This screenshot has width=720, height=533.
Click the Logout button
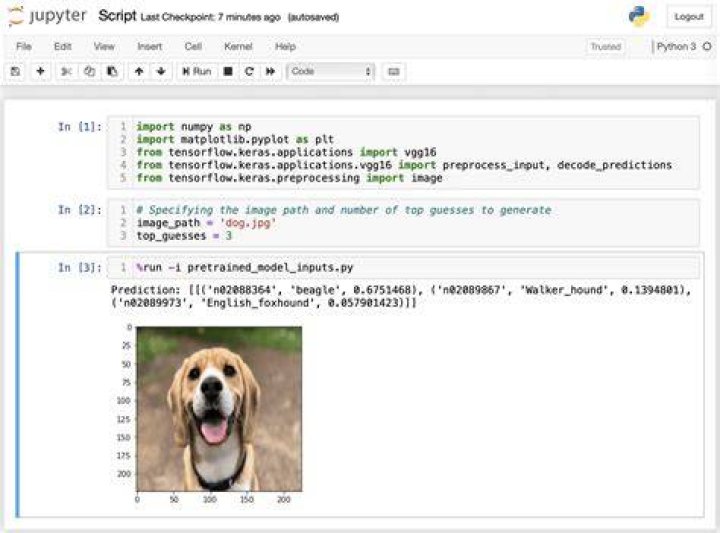(x=689, y=17)
